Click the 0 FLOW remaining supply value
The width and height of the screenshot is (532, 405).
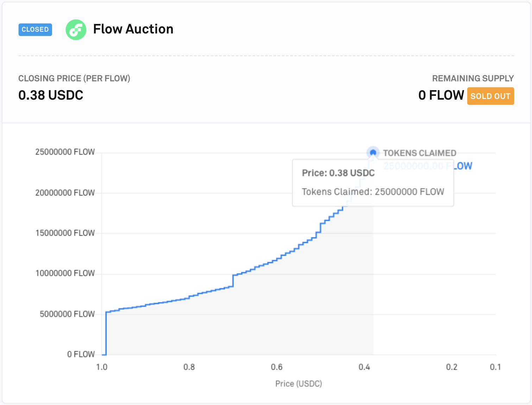(441, 95)
